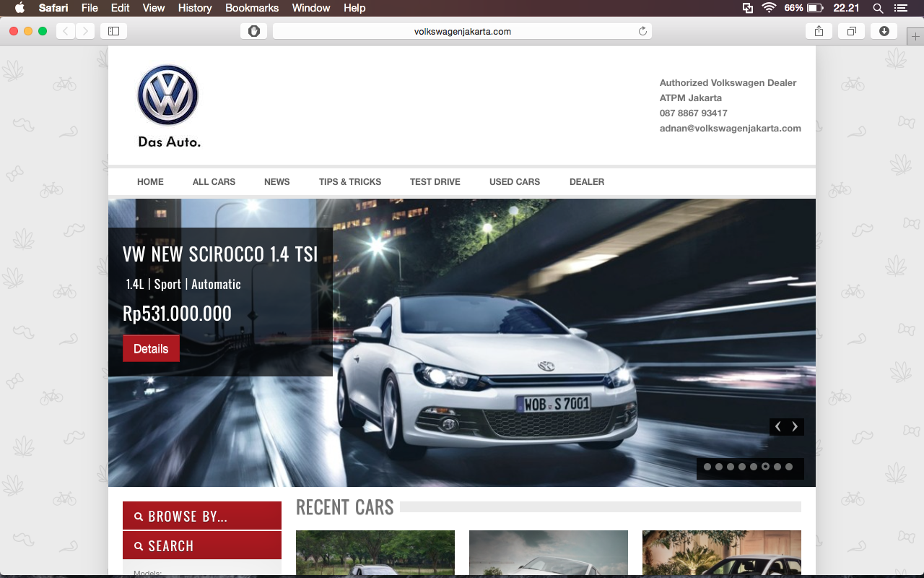Screen dimensions: 924x578
Task: Open Spotlight search magnifier icon
Action: (x=878, y=8)
